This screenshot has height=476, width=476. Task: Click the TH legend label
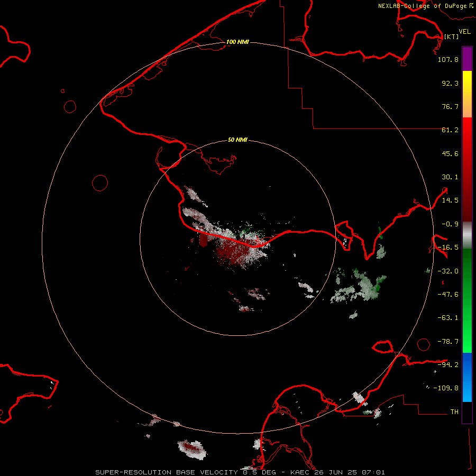coord(454,412)
